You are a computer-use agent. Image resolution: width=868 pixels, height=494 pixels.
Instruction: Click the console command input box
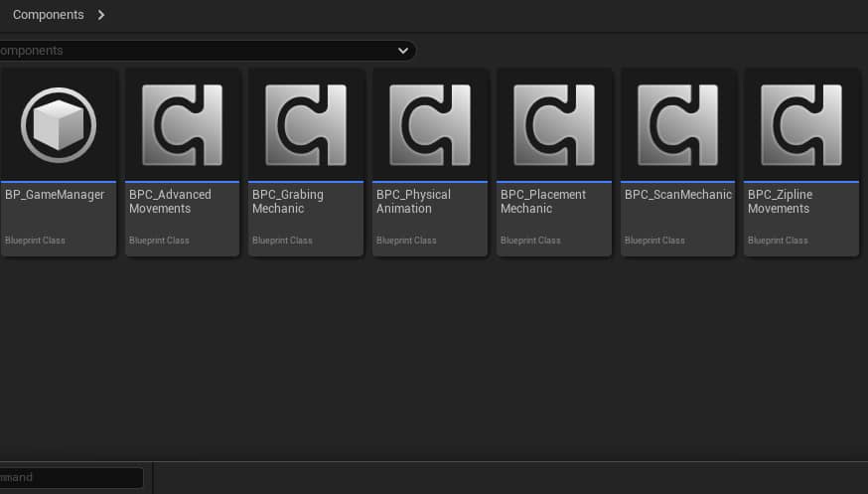tap(70, 477)
